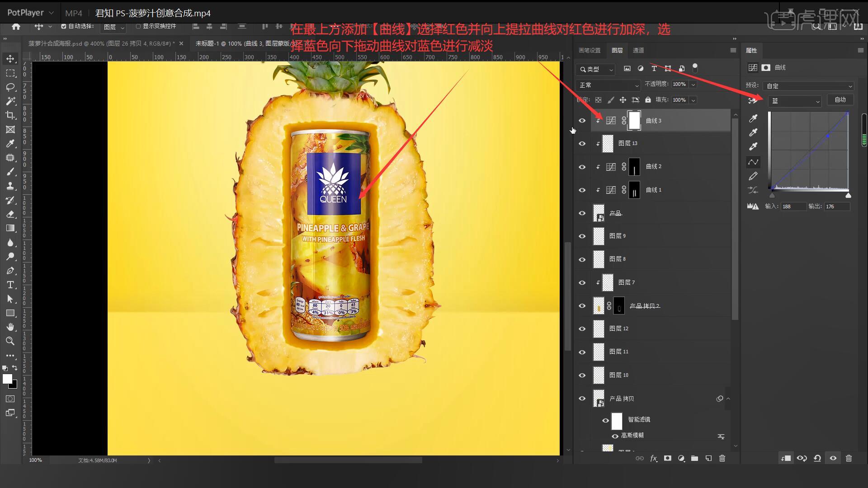This screenshot has width=868, height=488.
Task: Open the curves preset 自定 dropdown
Action: [808, 86]
